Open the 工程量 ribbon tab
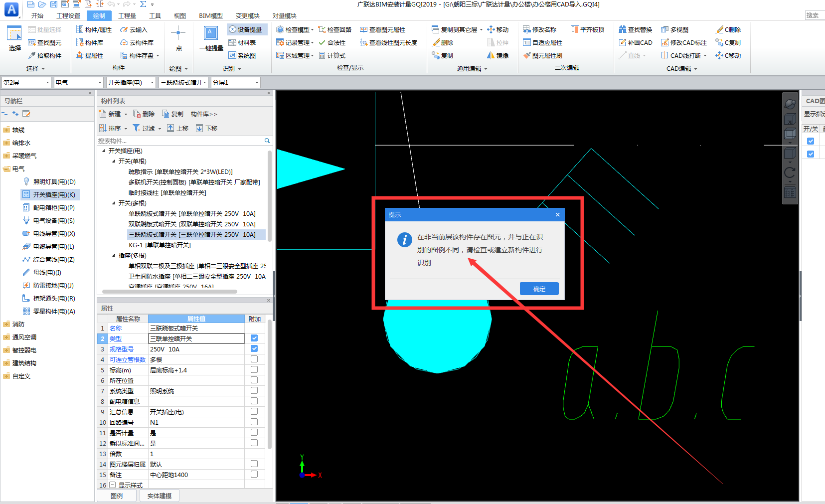This screenshot has height=504, width=825. [x=127, y=15]
